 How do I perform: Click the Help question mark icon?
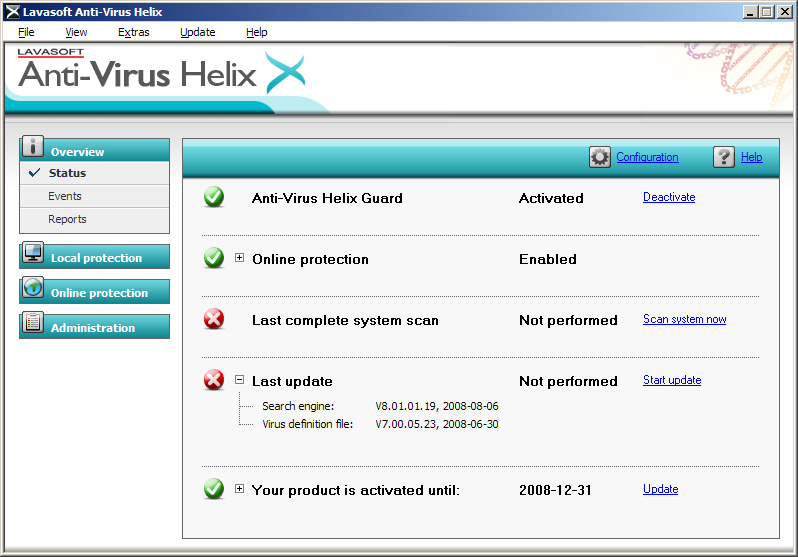coord(724,157)
